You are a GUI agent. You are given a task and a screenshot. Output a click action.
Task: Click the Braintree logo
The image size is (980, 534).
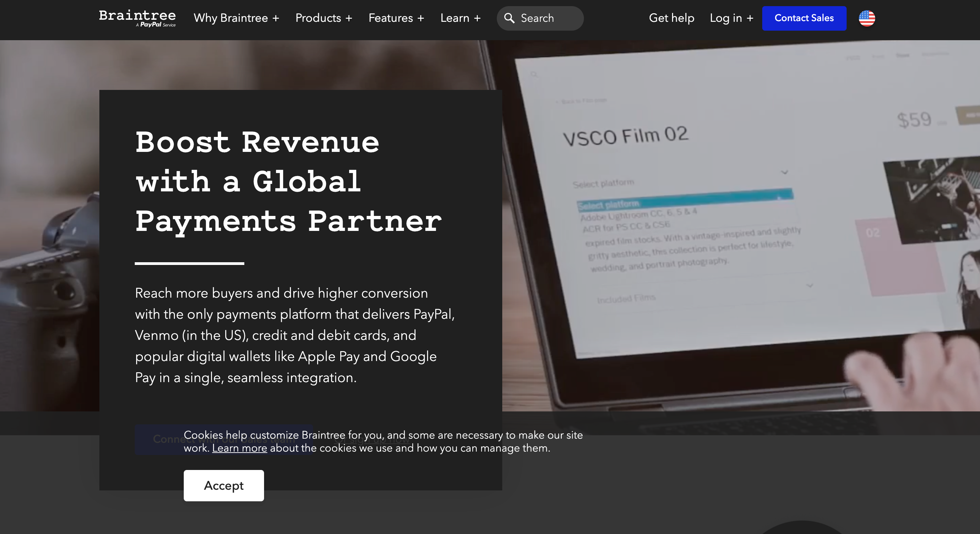click(137, 18)
